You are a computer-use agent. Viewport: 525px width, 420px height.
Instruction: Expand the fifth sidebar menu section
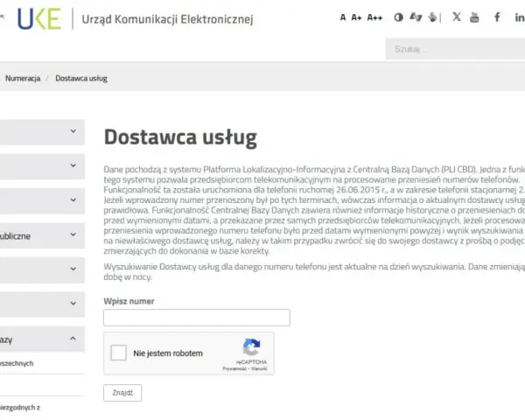42,269
